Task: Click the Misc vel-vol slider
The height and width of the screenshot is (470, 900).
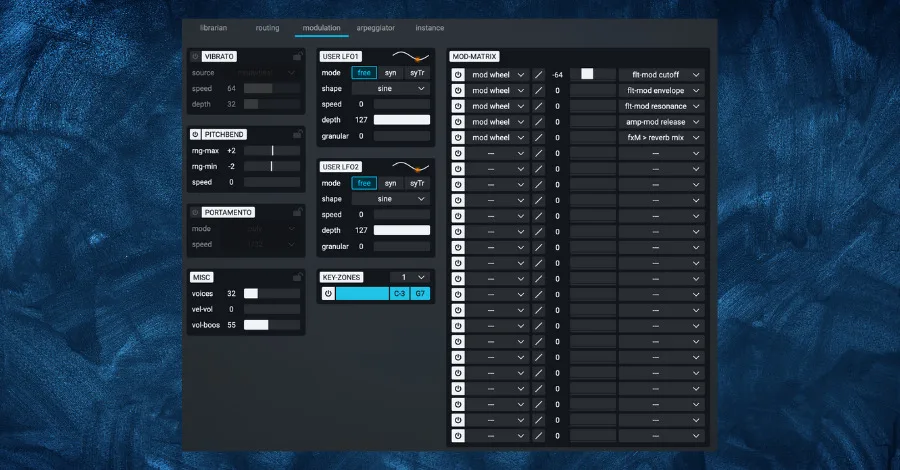Action: [x=272, y=309]
